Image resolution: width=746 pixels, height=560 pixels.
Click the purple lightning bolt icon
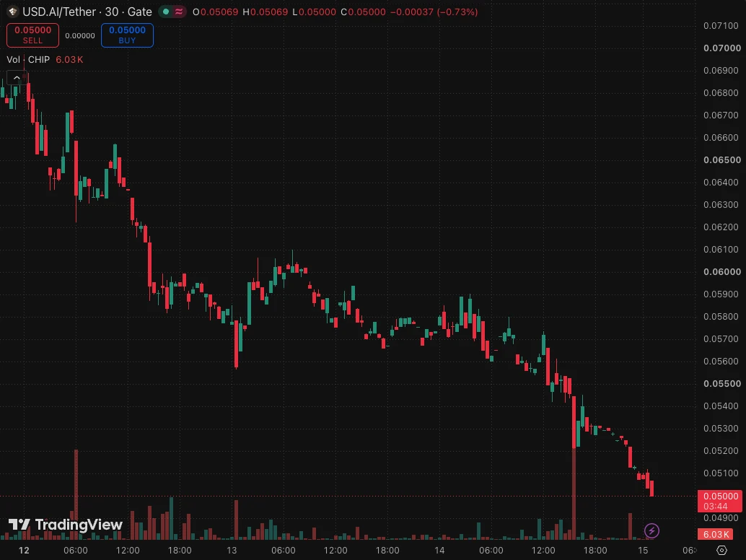pyautogui.click(x=651, y=530)
